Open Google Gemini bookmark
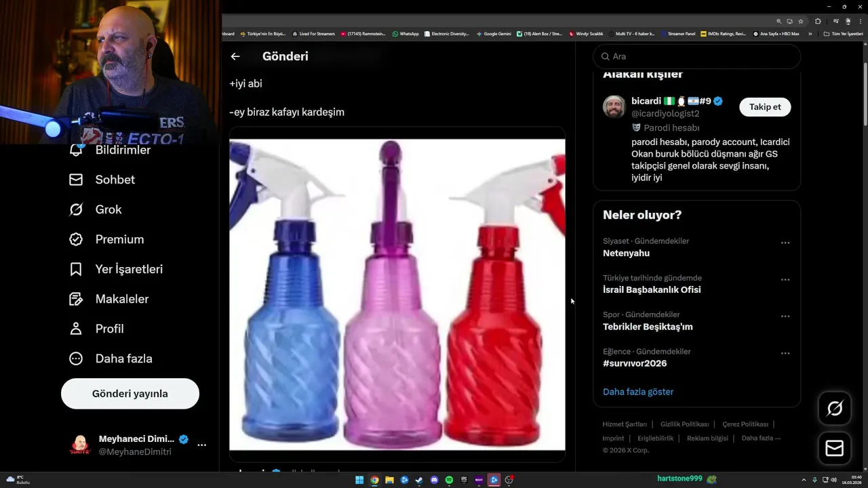The height and width of the screenshot is (488, 868). click(494, 34)
